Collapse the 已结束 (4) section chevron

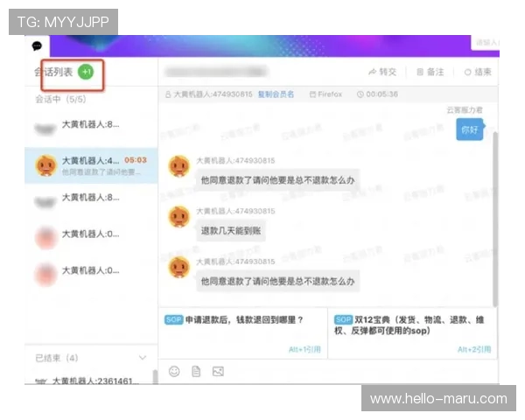(143, 358)
